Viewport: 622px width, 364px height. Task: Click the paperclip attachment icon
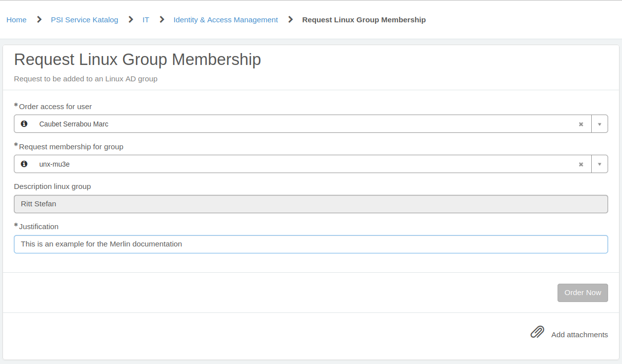(x=537, y=331)
